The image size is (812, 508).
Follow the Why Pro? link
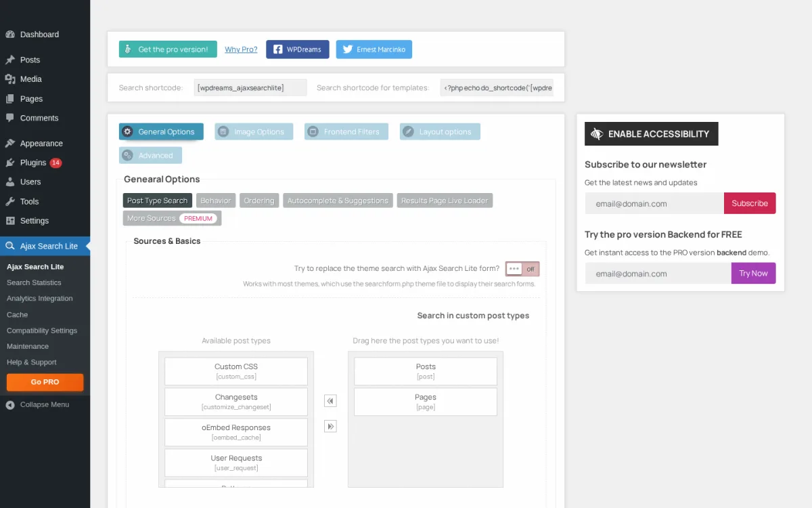(241, 49)
